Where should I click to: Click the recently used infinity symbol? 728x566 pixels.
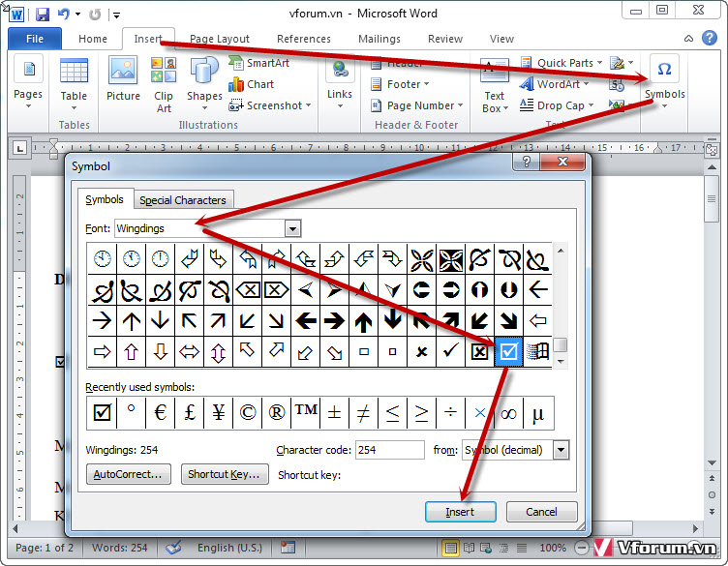tap(509, 412)
